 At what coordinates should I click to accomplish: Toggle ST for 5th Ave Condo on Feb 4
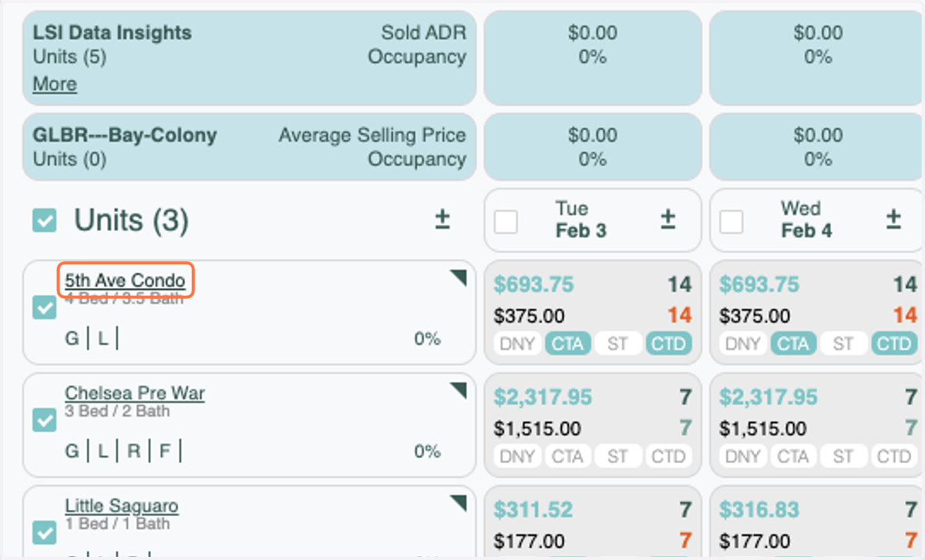843,344
